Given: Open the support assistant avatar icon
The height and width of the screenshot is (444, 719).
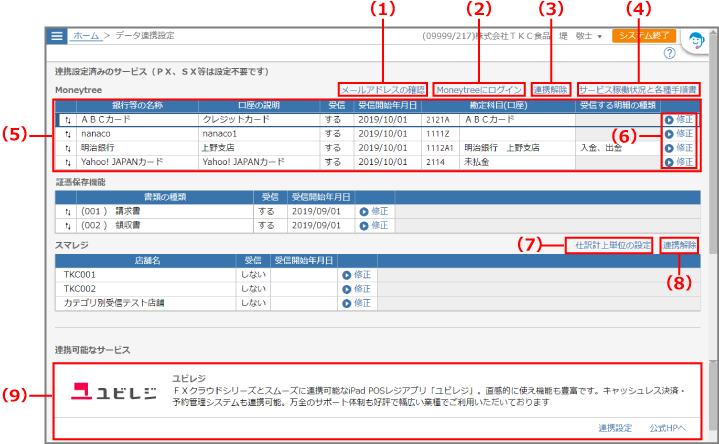Looking at the screenshot, I should 696,42.
